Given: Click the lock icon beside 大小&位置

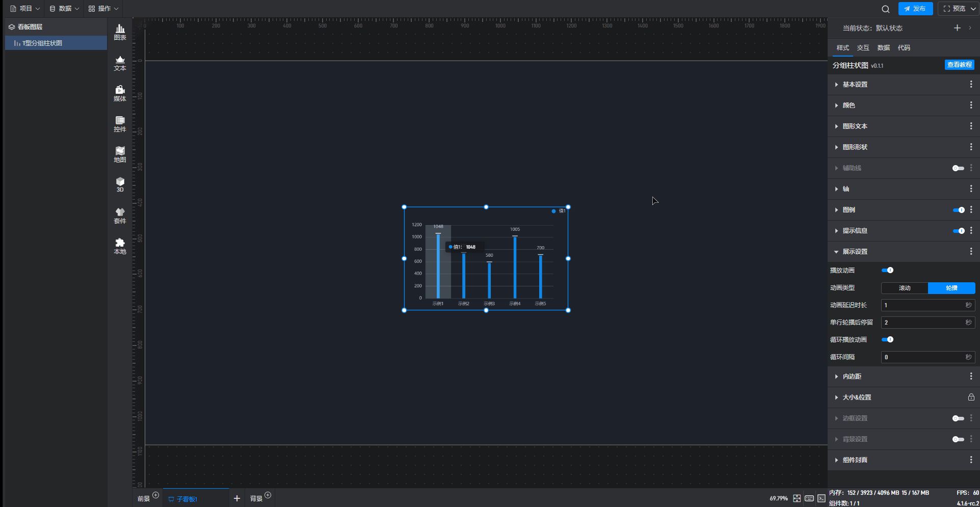Looking at the screenshot, I should (x=971, y=397).
